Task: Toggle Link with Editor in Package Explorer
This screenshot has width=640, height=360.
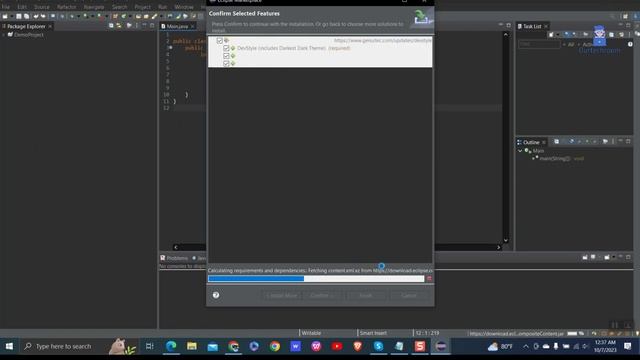Action: [119, 26]
